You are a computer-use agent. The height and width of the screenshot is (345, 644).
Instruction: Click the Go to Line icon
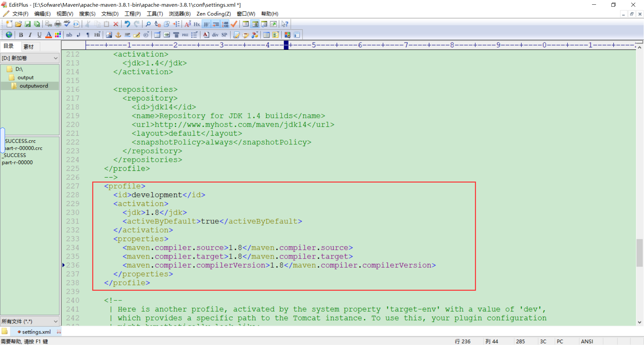[176, 24]
